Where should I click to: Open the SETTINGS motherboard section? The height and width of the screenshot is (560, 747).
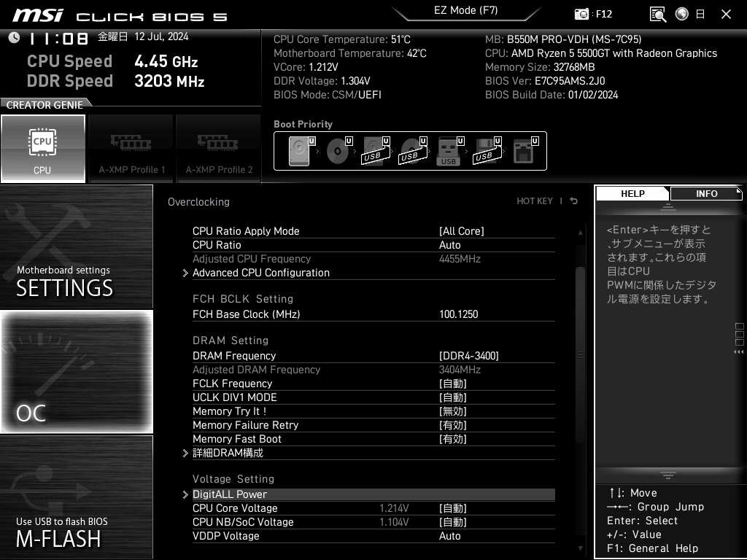[76, 246]
